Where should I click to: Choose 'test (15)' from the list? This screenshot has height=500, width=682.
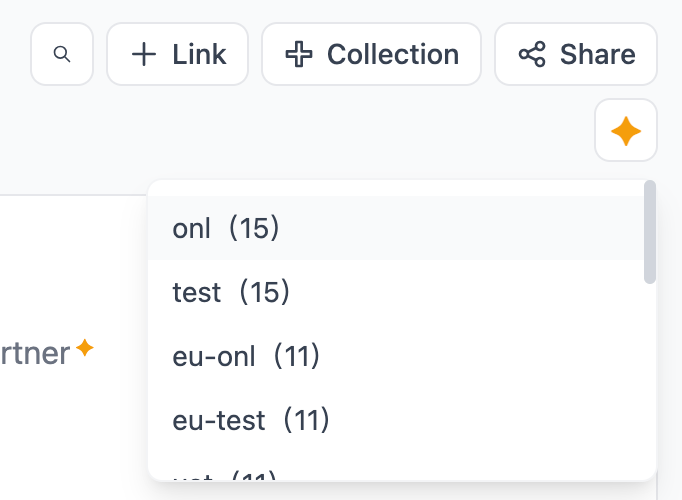[231, 292]
